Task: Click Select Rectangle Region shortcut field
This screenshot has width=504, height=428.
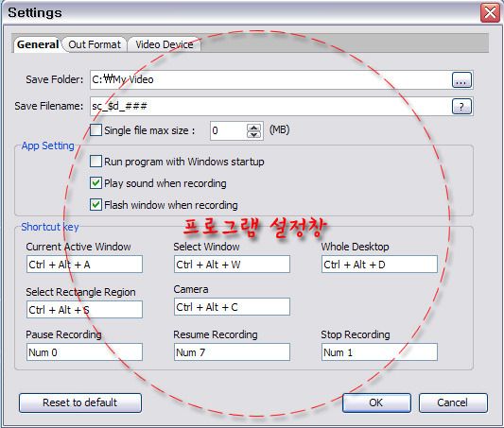Action: click(84, 310)
